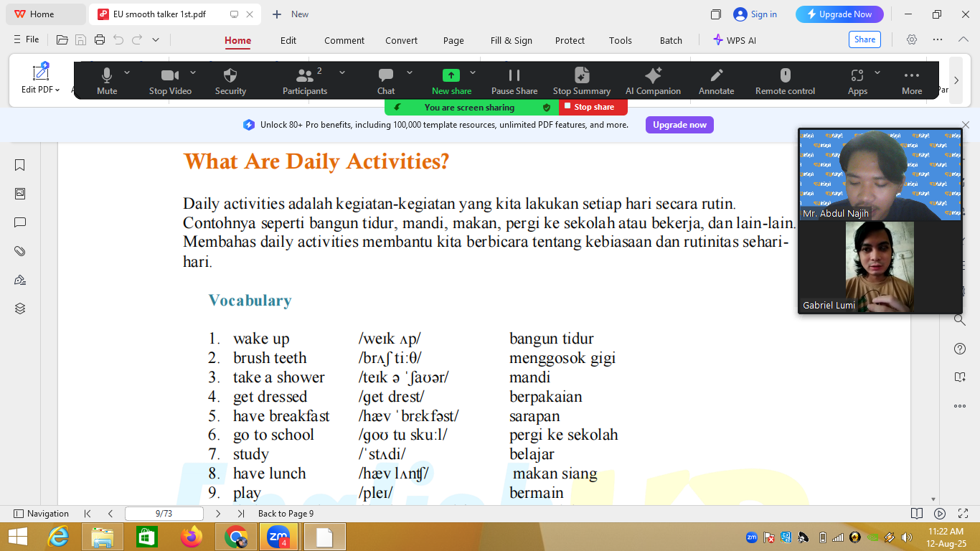
Task: Click the Open file folder icon
Action: tap(62, 40)
